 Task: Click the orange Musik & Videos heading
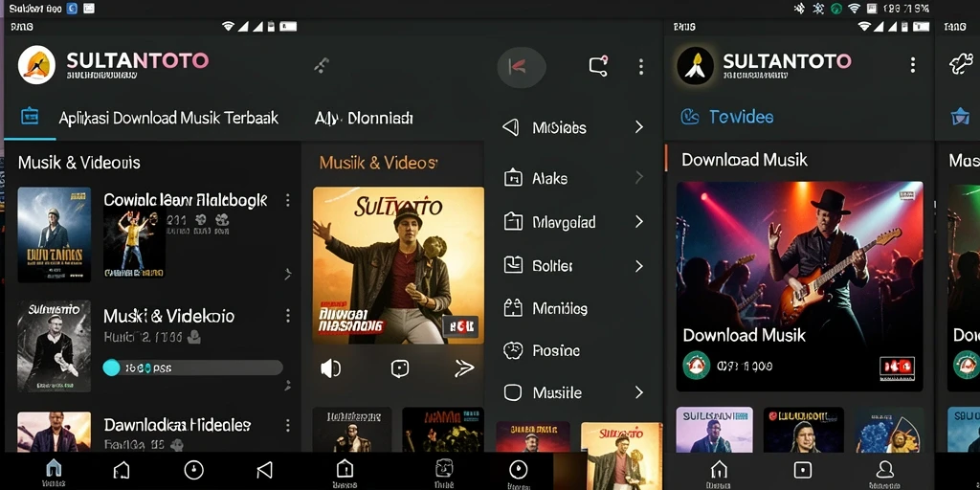378,163
